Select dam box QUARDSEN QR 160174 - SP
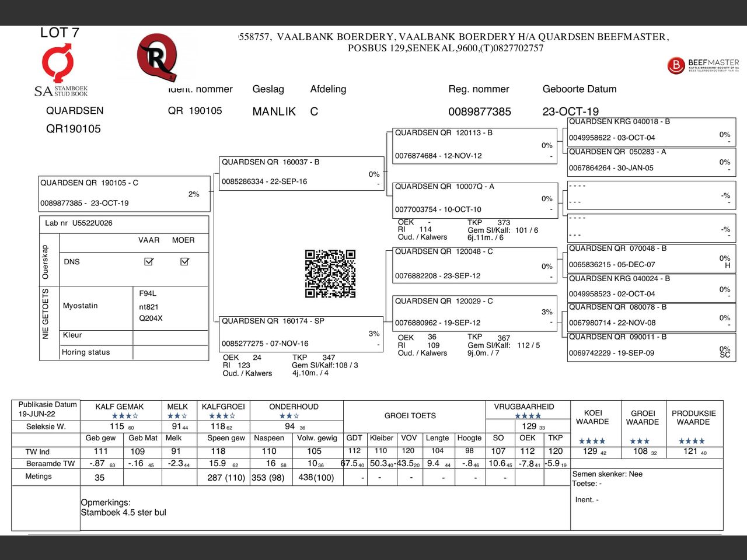Viewport: 747px width, 560px height. (x=301, y=333)
